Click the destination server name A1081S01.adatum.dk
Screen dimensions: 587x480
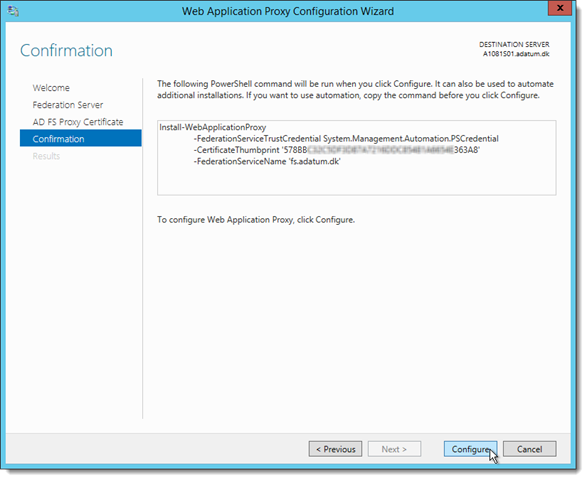coord(516,54)
